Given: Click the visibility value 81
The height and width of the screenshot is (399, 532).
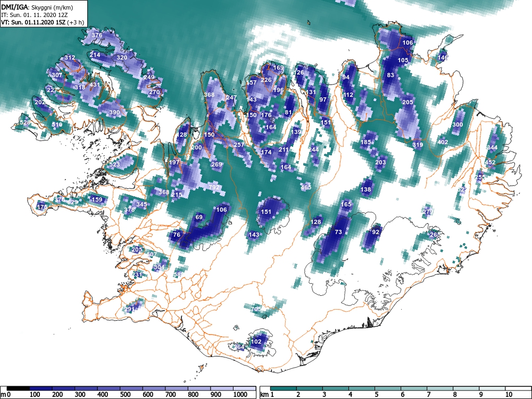Looking at the screenshot, I should (288, 112).
